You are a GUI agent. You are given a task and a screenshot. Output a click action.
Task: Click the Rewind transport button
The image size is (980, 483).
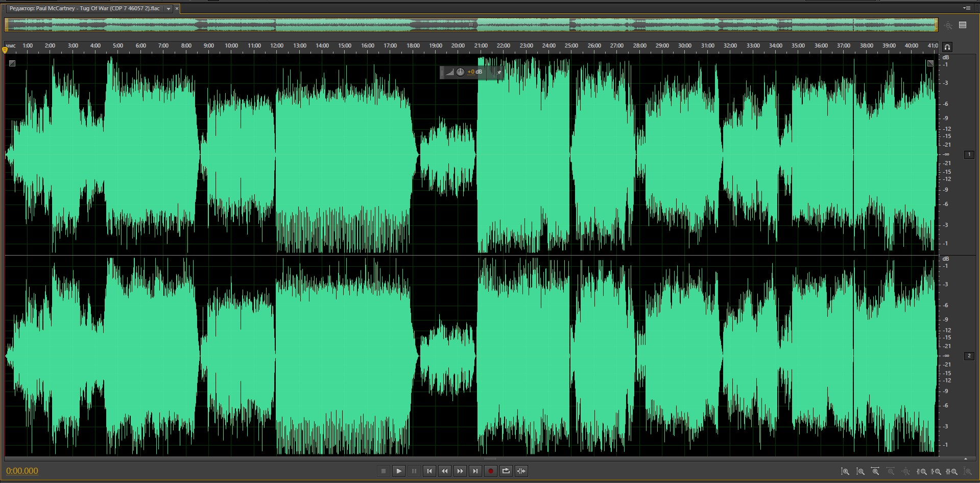[445, 471]
